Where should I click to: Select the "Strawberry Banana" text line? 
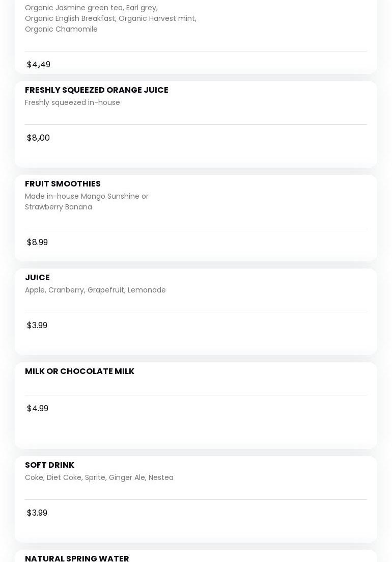[x=59, y=207]
